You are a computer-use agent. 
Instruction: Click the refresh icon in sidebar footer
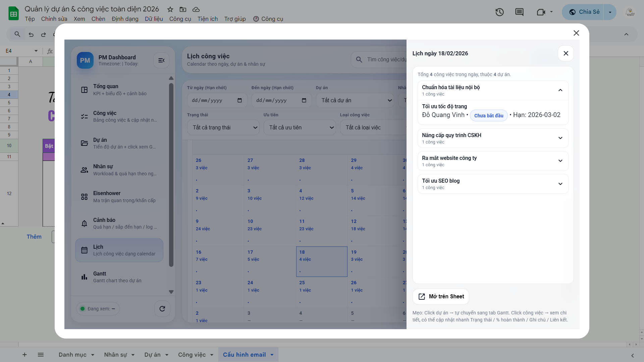point(162,309)
